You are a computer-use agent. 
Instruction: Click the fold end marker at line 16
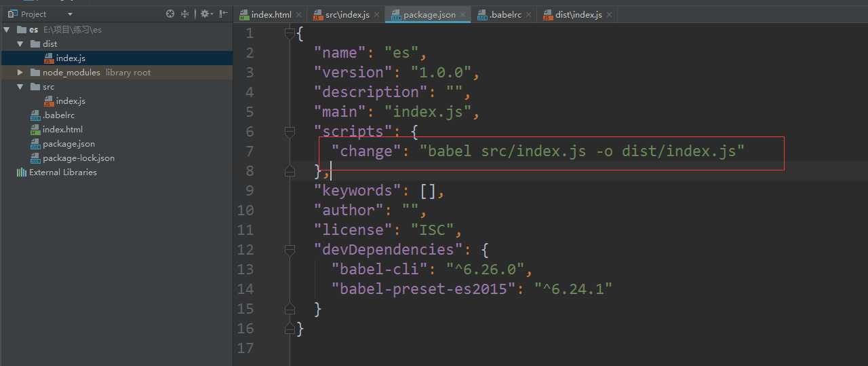coord(290,328)
